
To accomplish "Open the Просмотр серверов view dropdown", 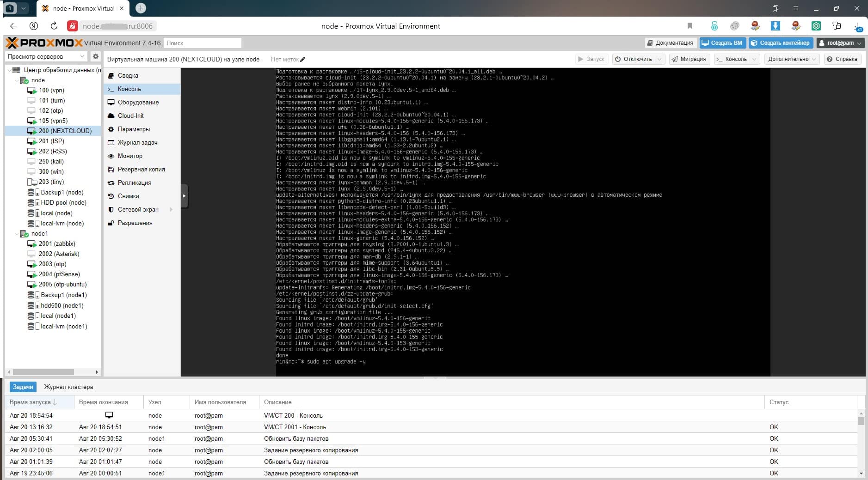I will click(46, 56).
